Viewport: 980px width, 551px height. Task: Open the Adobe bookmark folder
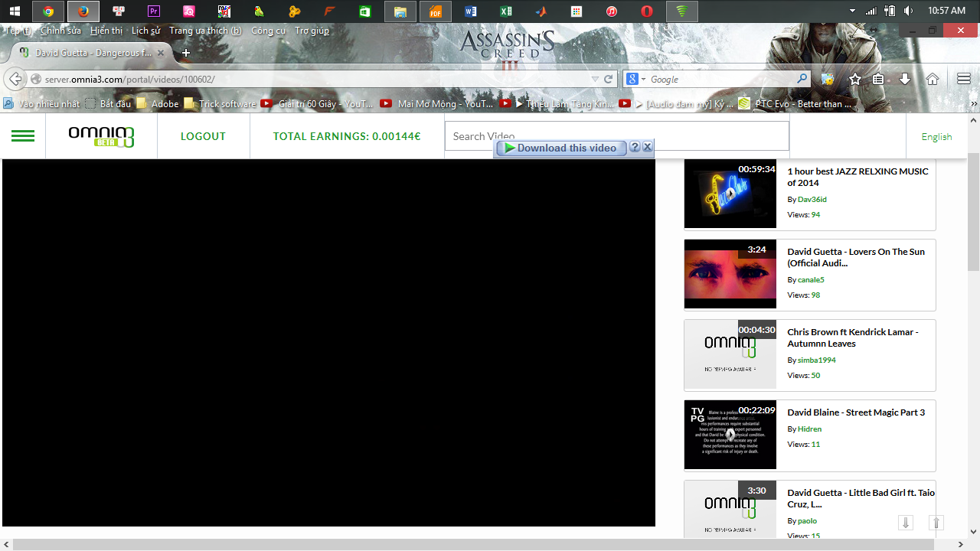click(158, 103)
